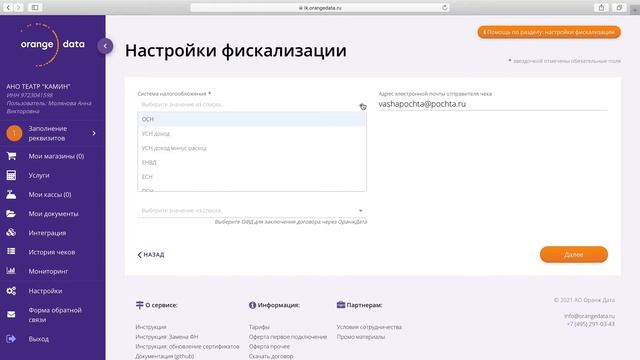Click the shopping cart icon for Мои магазины
Screen dimensions: 640x360
coord(11,156)
